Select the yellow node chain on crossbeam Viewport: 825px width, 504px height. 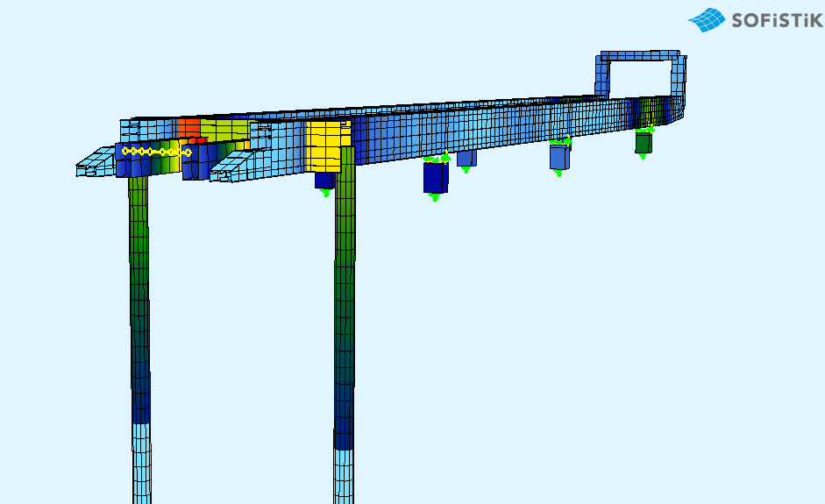[156, 152]
